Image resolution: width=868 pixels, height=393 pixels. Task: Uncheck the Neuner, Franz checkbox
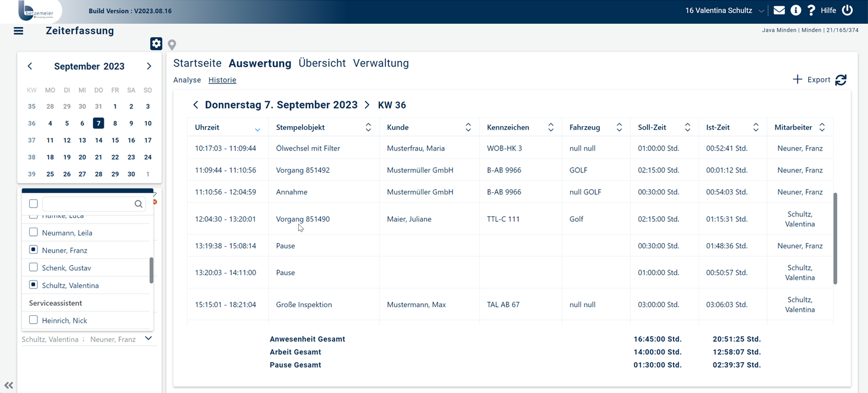click(33, 250)
